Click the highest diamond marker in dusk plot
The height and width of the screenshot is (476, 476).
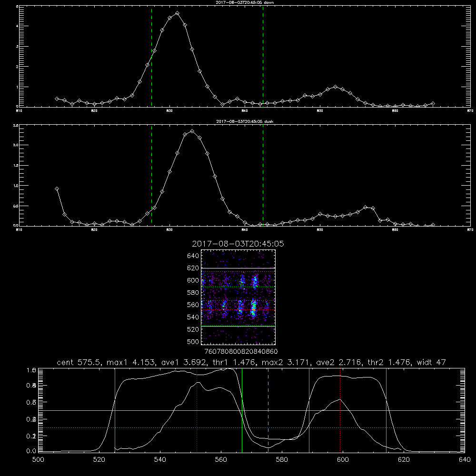(192, 131)
